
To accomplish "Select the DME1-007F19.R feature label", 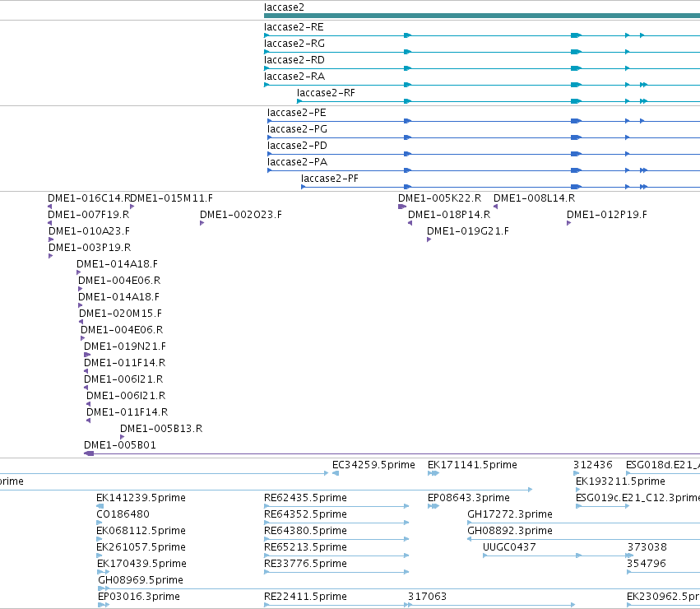I will tap(88, 215).
